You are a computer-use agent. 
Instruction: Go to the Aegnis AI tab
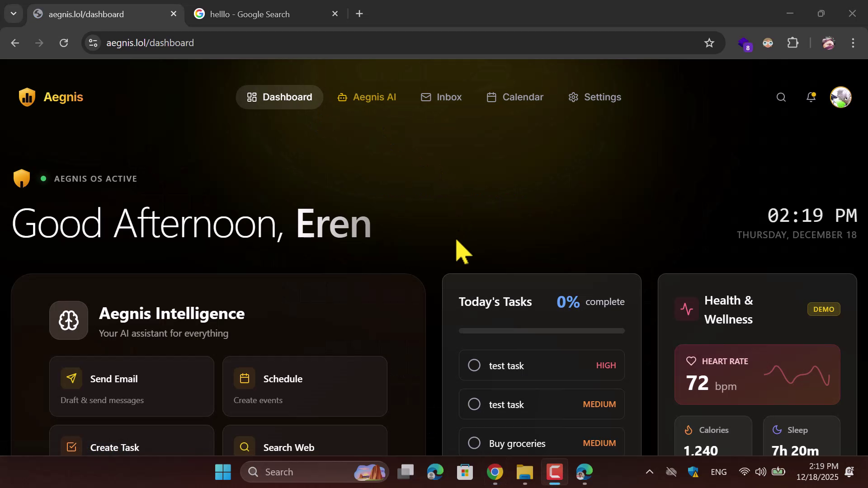367,97
